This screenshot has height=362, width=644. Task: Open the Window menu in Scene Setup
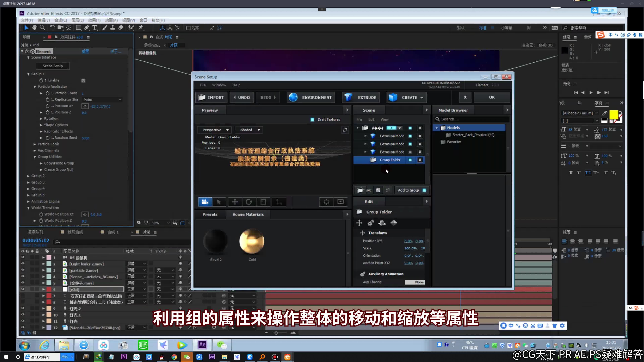(219, 85)
